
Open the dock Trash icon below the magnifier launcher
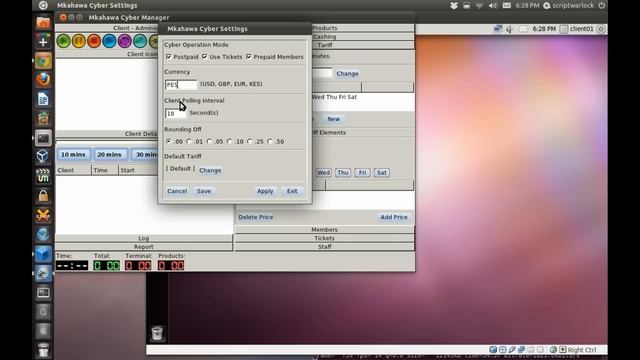(43, 350)
